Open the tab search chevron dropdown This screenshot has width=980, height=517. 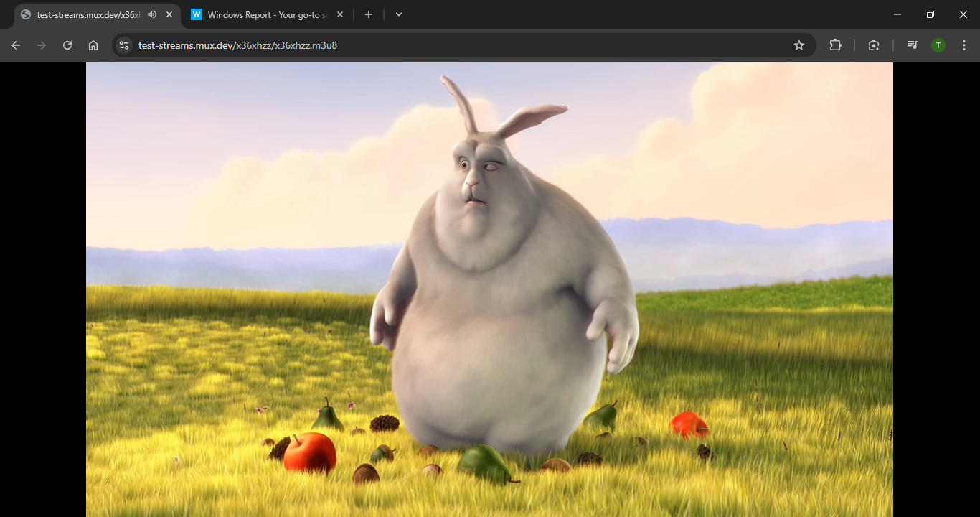tap(398, 14)
